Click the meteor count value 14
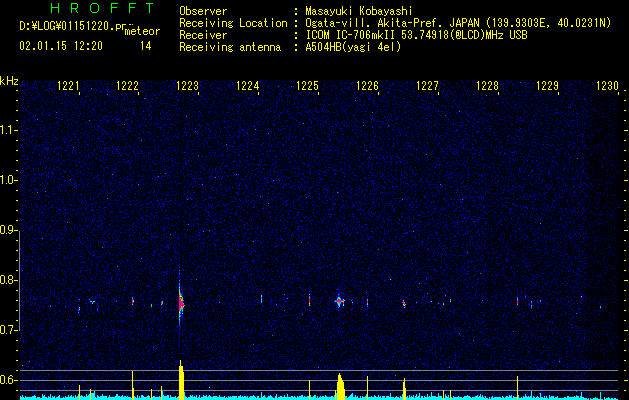 146,46
